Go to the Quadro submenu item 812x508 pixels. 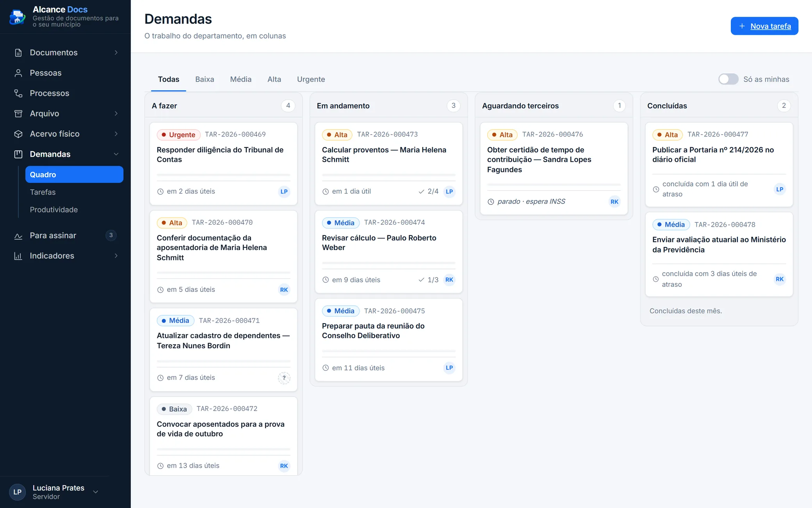[x=74, y=175]
